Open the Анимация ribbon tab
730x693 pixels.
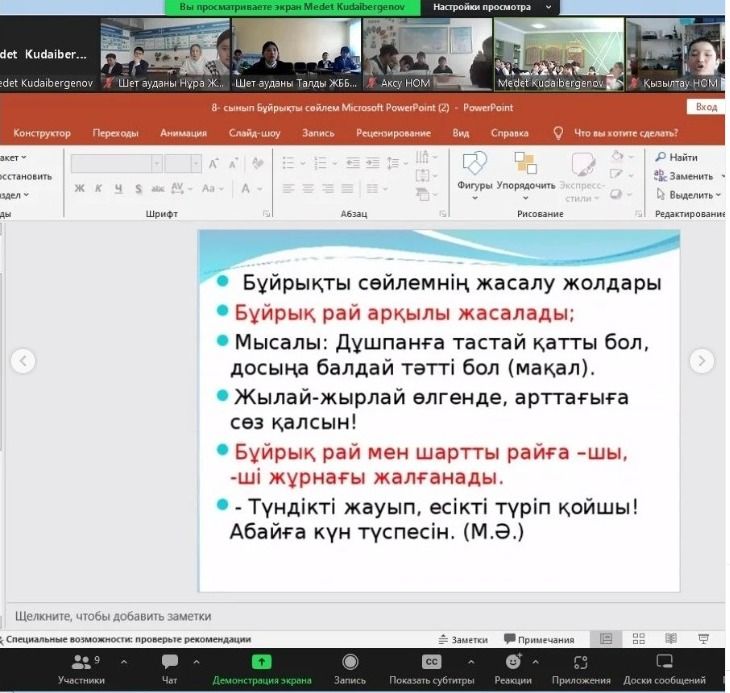[183, 133]
